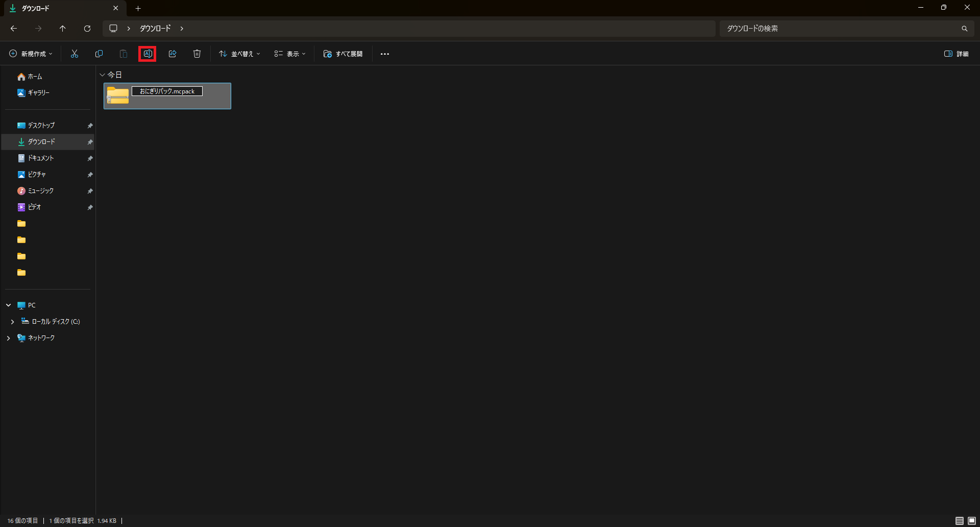This screenshot has height=527, width=980.
Task: Click ダウンロード in the address bar
Action: [155, 29]
